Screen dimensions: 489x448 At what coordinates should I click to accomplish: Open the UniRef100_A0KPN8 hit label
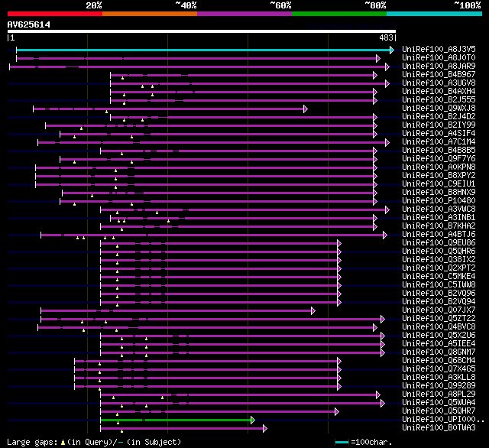point(439,167)
